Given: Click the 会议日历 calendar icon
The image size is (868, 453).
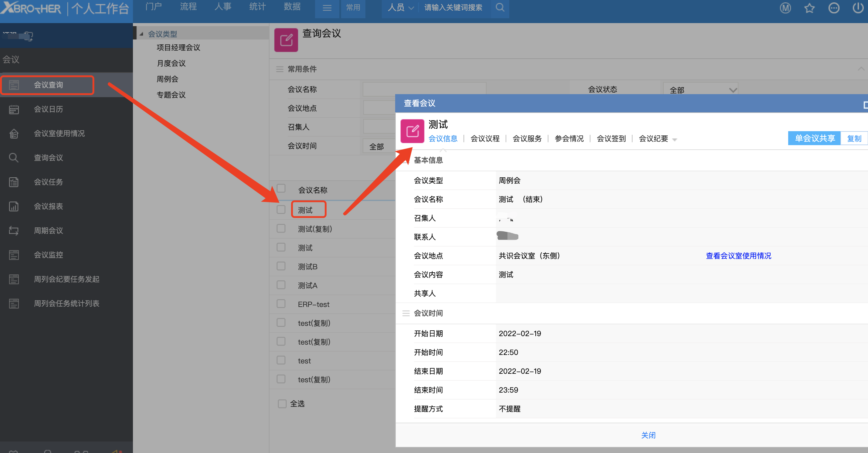Looking at the screenshot, I should click(14, 109).
